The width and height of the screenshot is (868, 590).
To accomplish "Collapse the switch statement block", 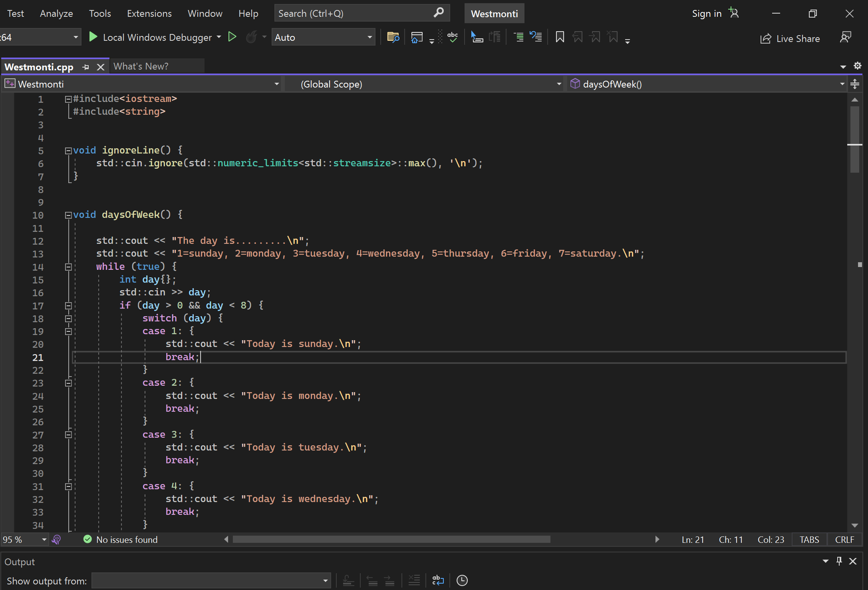I will tap(68, 319).
